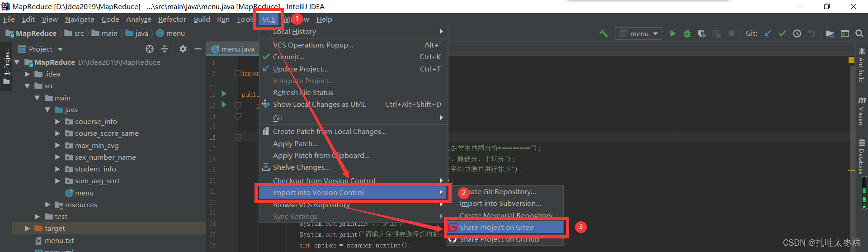Select the sum_avg_sort package
This screenshot has width=868, height=252.
(x=97, y=181)
